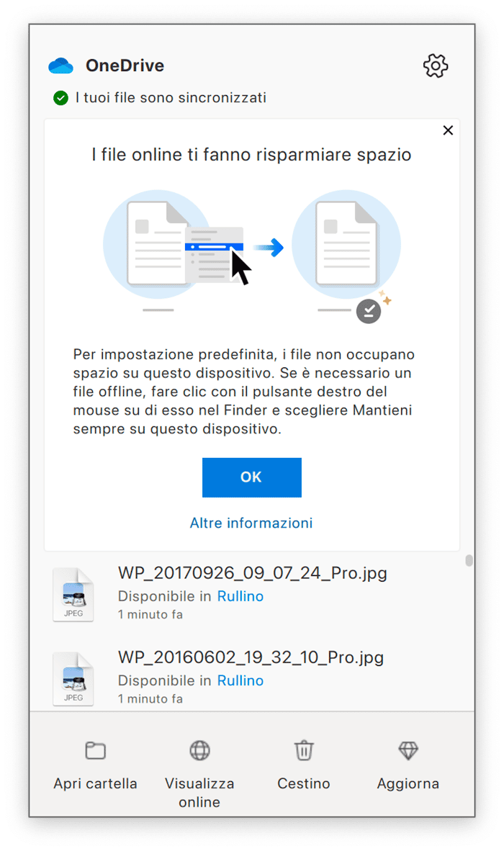Click the WP_20170926_09_07_24_Pro.jpg thumbnail
This screenshot has width=504, height=851.
73,594
